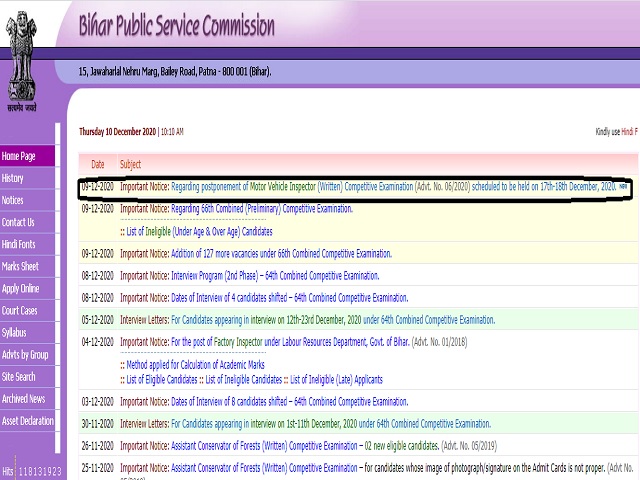Open Addition of 127 more vacancies notice
Screen dimensions: 640x480
point(281,253)
